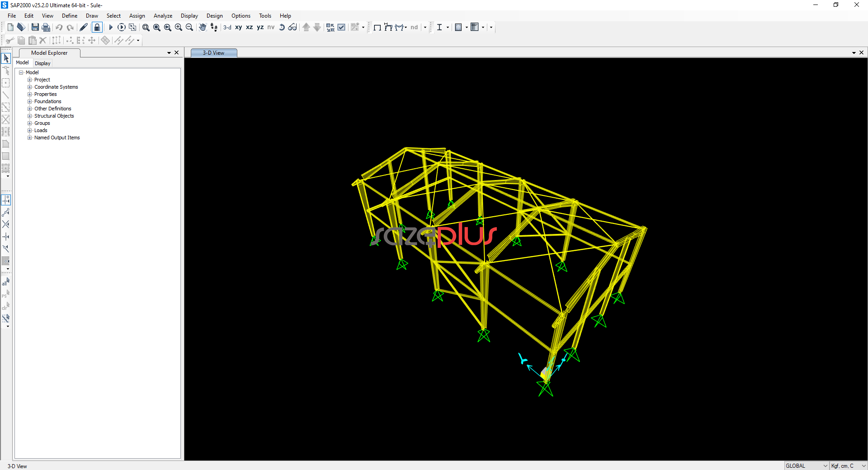Click the Zoom Out minus magnifier
This screenshot has width=868, height=470.
(x=189, y=27)
